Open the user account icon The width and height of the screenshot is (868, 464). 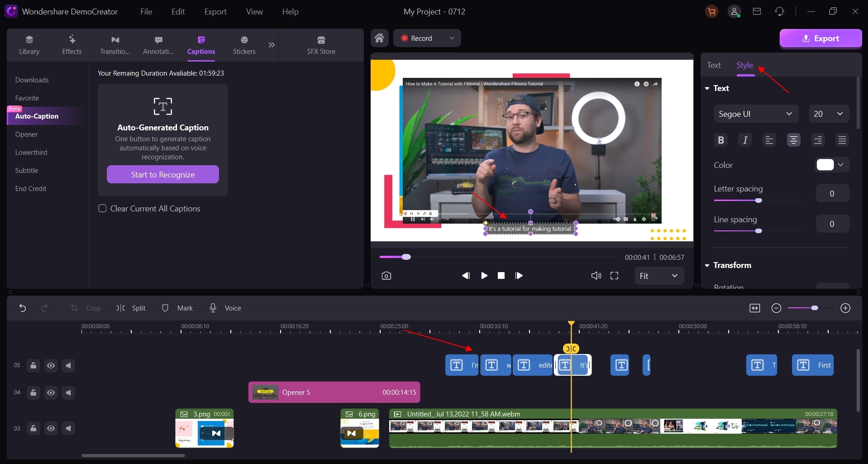tap(734, 12)
